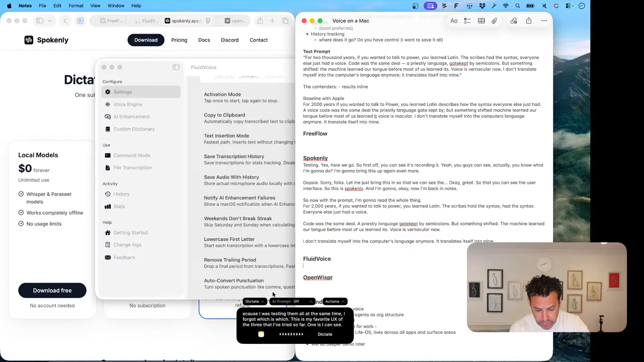Open the Window menu
Image resolution: width=644 pixels, height=362 pixels.
(x=116, y=6)
